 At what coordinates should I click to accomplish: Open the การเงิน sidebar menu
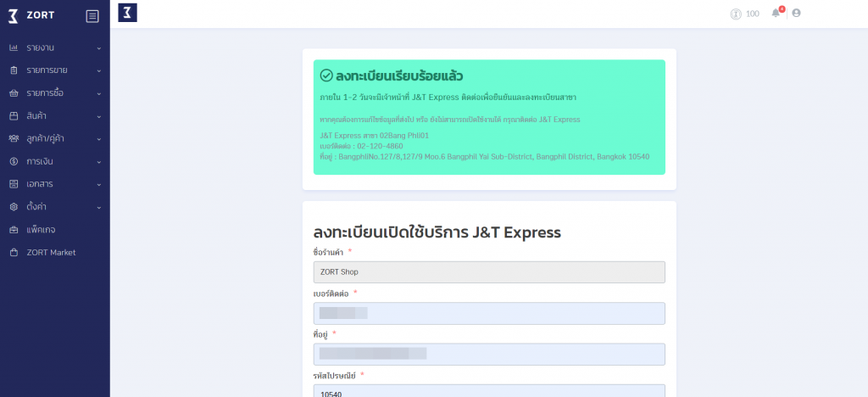(x=55, y=161)
